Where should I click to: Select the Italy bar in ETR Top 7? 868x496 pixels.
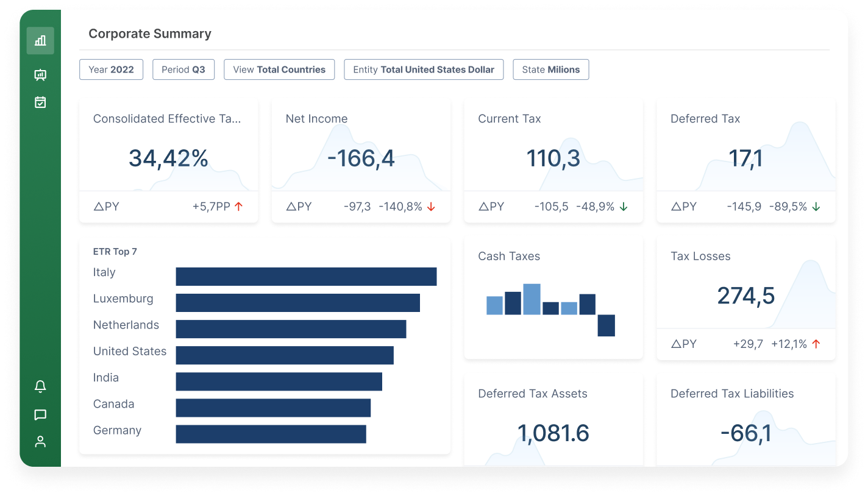pyautogui.click(x=306, y=276)
